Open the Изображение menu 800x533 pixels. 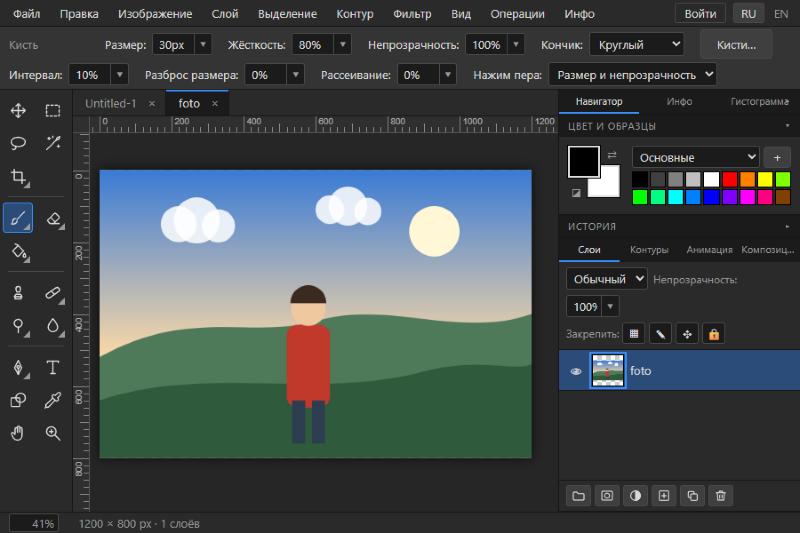click(x=155, y=14)
